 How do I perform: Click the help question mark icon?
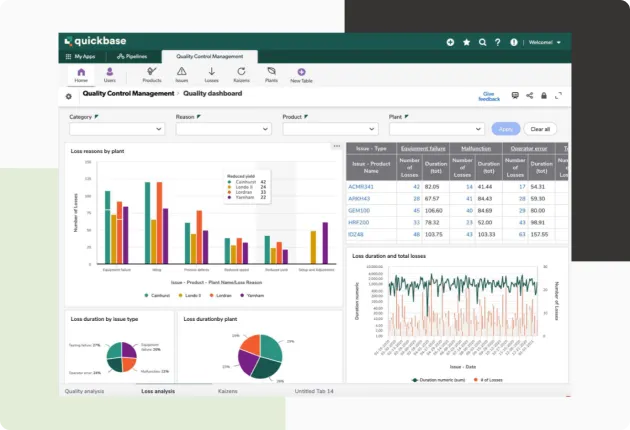pyautogui.click(x=498, y=42)
